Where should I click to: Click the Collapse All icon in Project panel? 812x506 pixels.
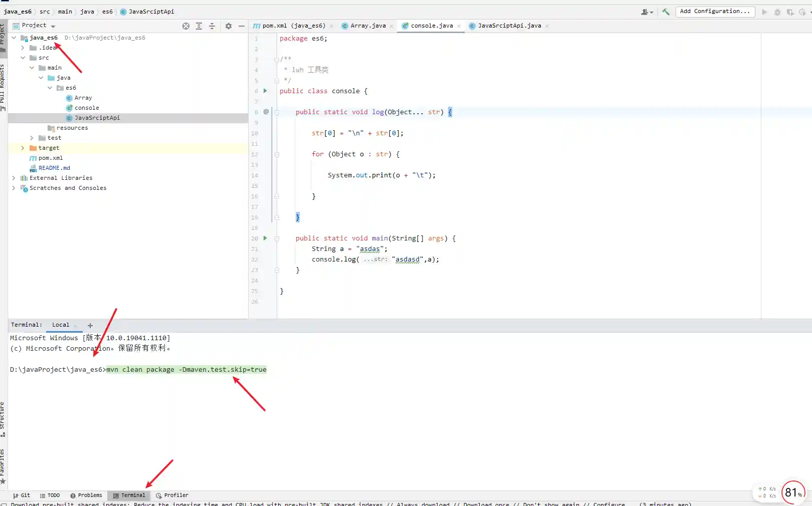coord(212,26)
